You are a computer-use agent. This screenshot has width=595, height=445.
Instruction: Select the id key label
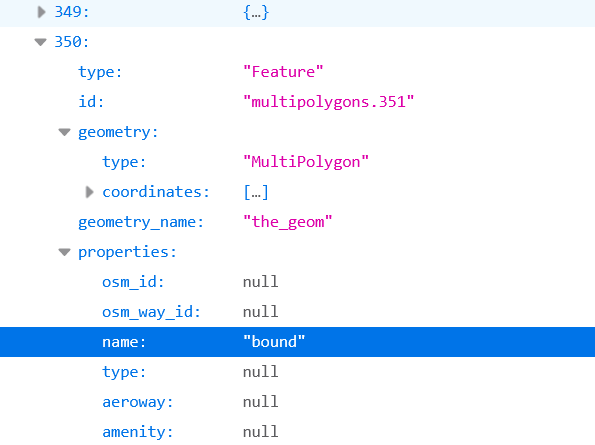pyautogui.click(x=91, y=102)
